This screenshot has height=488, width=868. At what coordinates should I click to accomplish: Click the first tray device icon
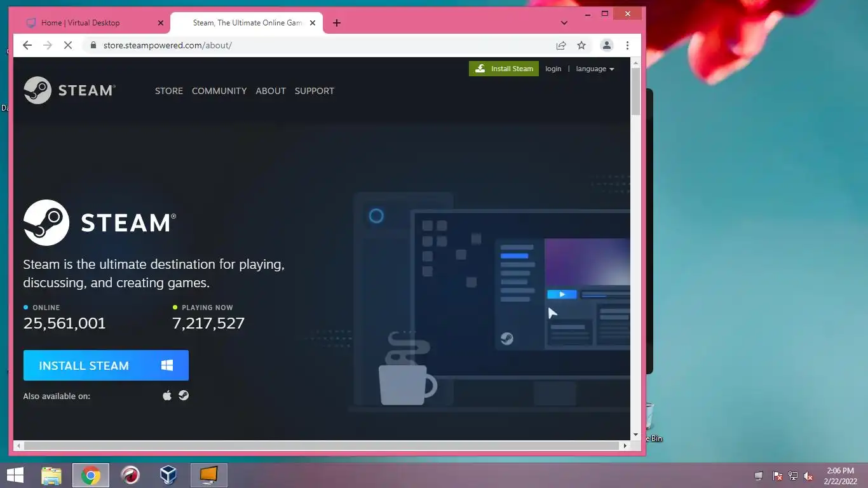click(759, 476)
